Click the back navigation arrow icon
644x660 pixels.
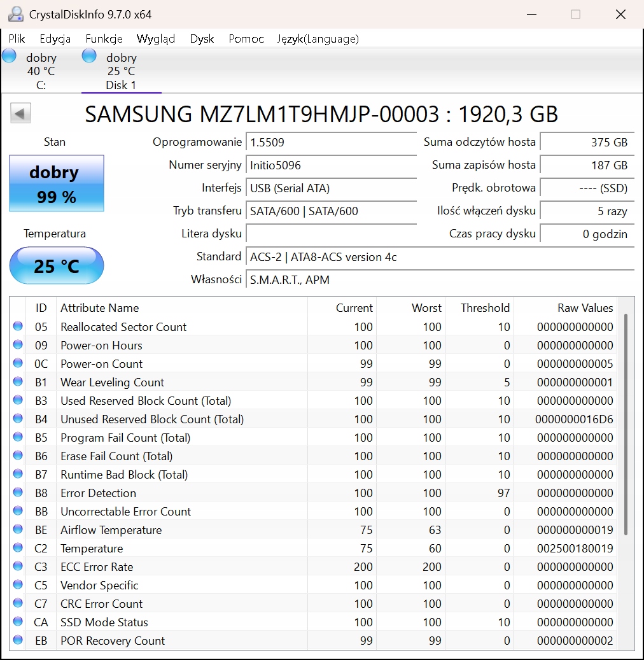click(x=20, y=113)
